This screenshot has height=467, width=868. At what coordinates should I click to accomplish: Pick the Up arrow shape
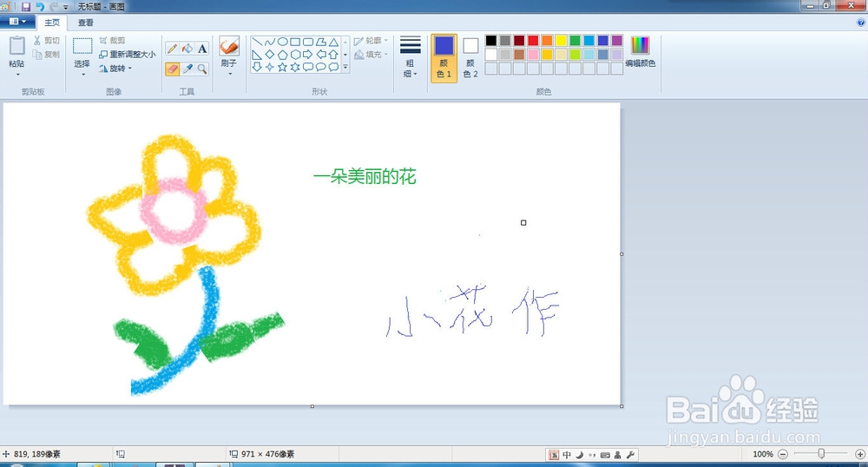333,55
